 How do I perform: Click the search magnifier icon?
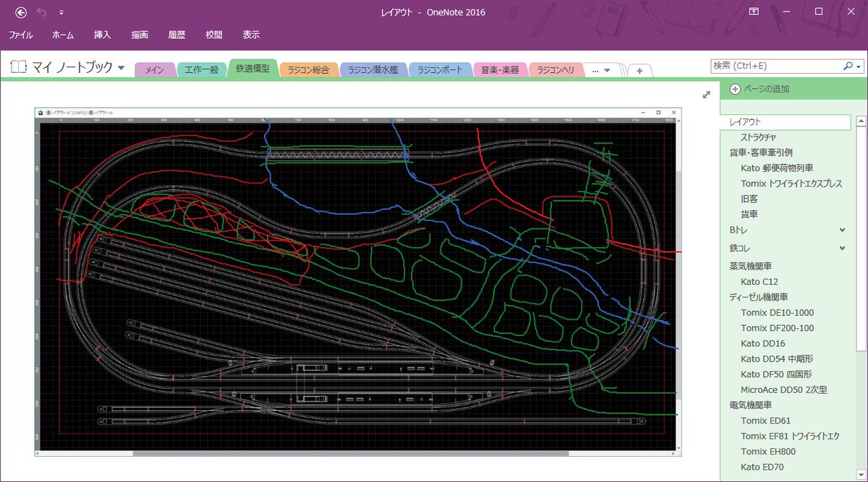point(847,66)
